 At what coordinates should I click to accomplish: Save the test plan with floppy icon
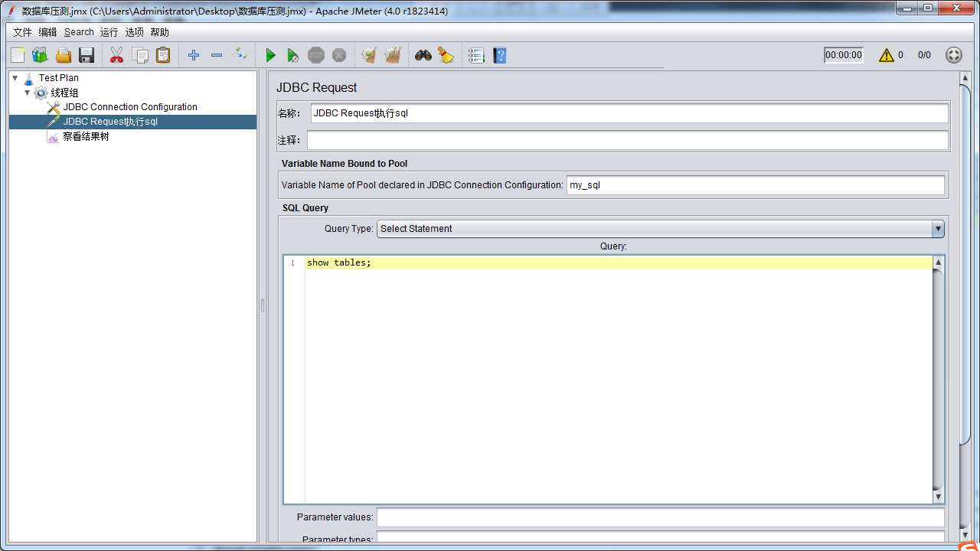(x=86, y=55)
